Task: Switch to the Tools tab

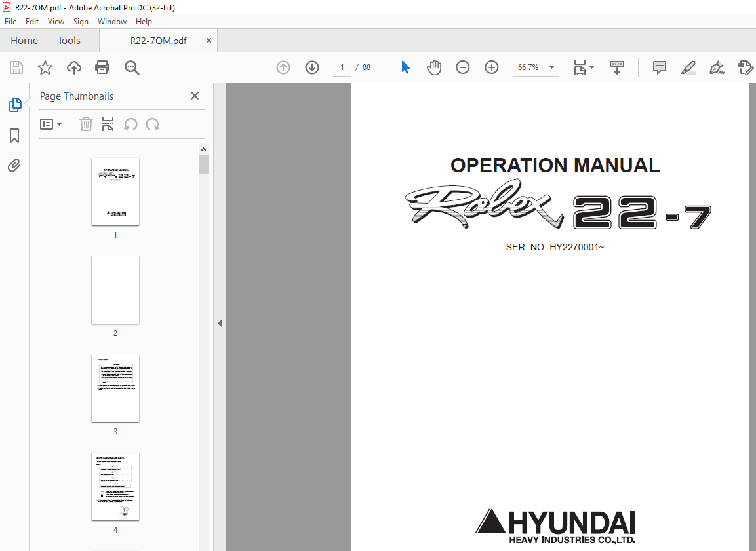Action: pos(69,40)
